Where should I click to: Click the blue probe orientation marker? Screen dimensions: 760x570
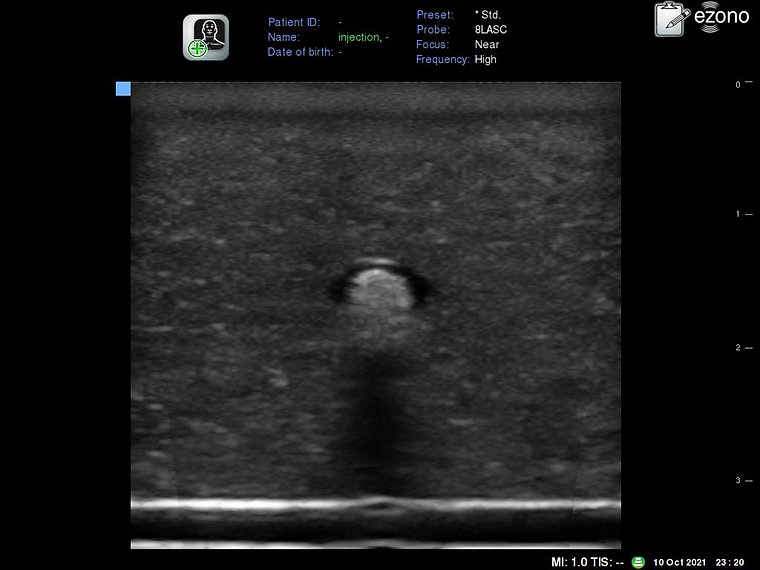pyautogui.click(x=123, y=89)
